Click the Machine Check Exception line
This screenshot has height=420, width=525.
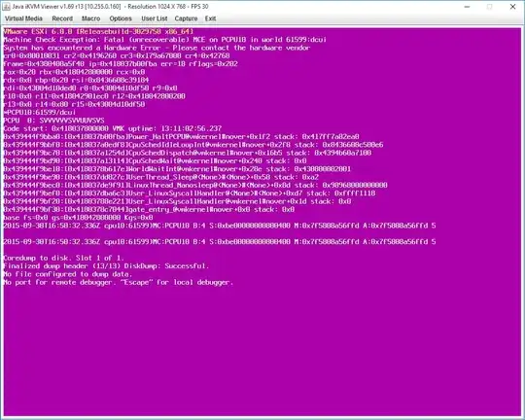pos(165,40)
